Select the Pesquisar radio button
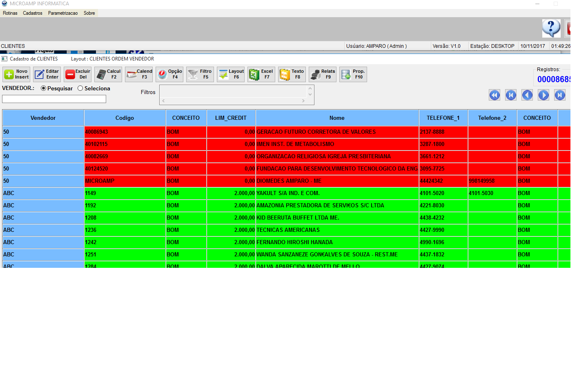Image resolution: width=588 pixels, height=368 pixels. [44, 88]
